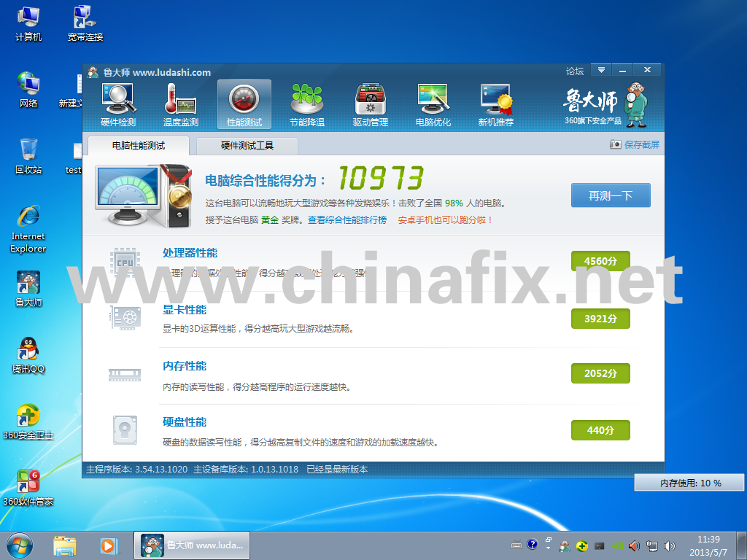Select 性能测试 performance test section

pos(244,105)
